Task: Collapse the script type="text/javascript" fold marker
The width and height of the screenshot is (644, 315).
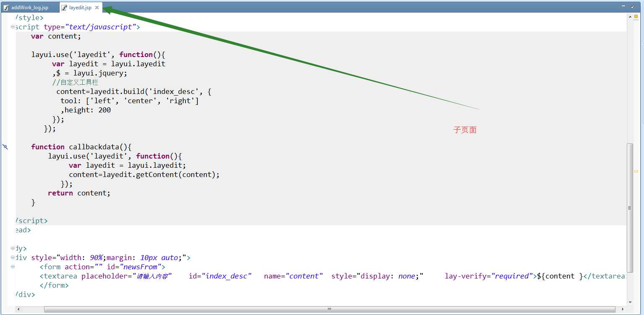Action: tap(13, 27)
